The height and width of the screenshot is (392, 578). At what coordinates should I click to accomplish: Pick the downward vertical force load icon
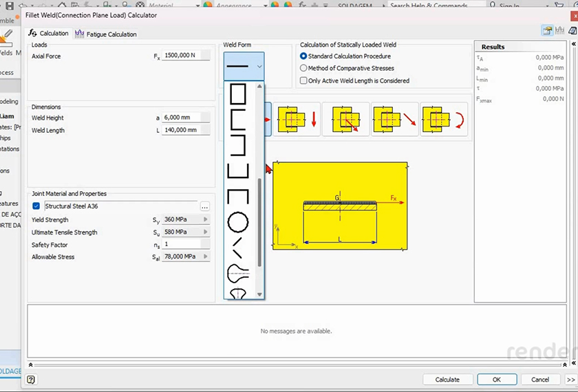pyautogui.click(x=297, y=119)
